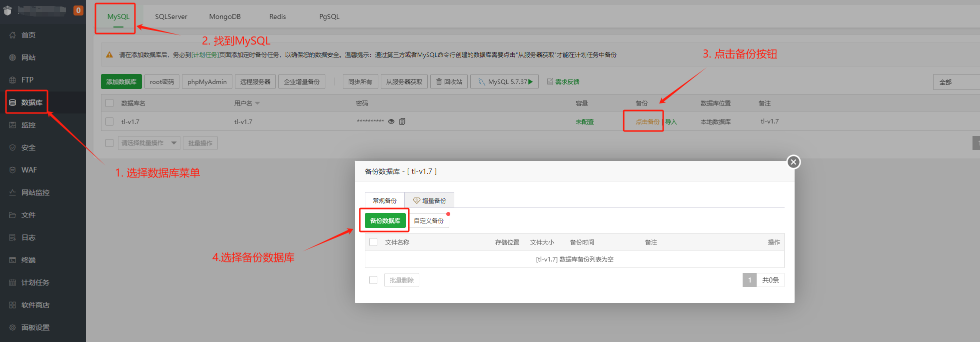Sort by 用户名 column arrow
Viewport: 980px width, 342px height.
click(257, 103)
